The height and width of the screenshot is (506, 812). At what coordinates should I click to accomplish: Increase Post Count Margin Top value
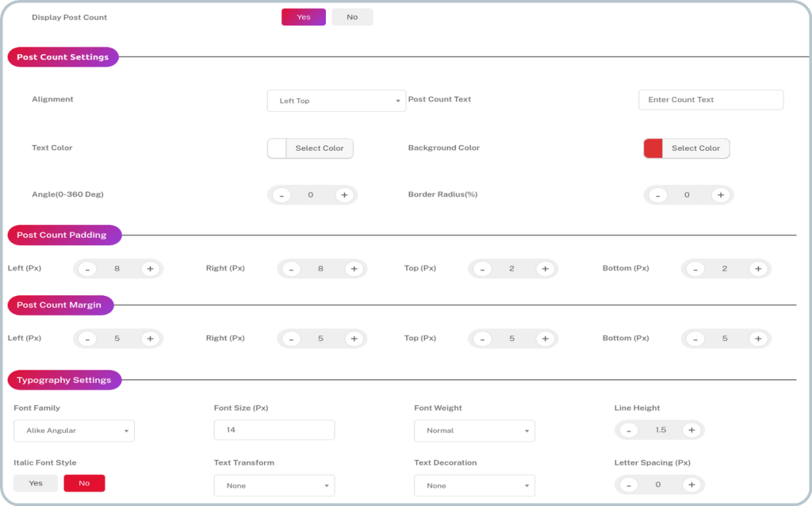[545, 339]
